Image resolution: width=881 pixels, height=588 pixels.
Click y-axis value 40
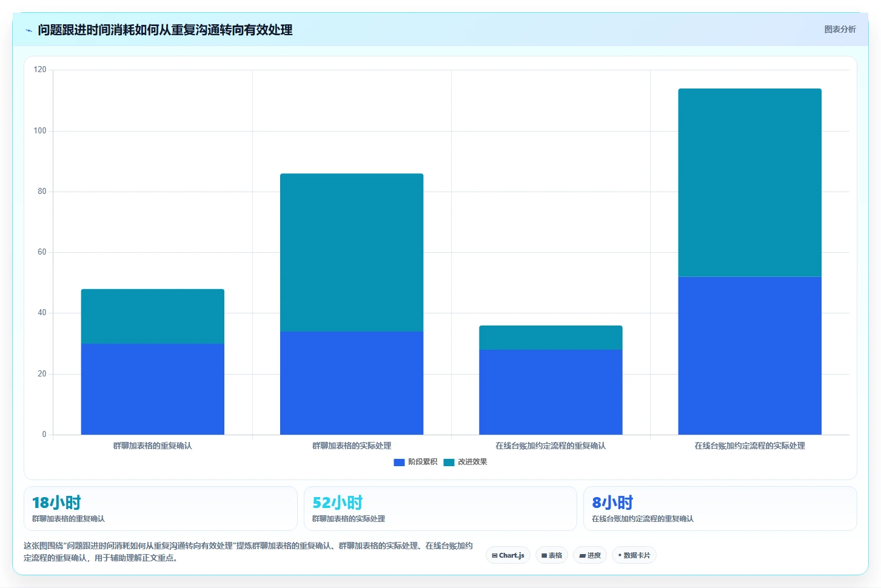coord(42,313)
